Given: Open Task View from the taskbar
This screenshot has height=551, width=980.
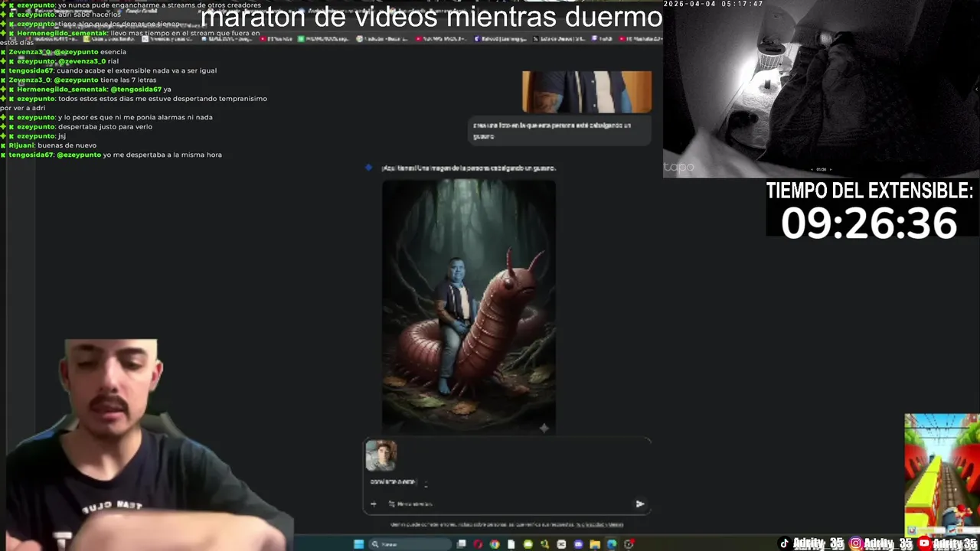Looking at the screenshot, I should (x=461, y=544).
